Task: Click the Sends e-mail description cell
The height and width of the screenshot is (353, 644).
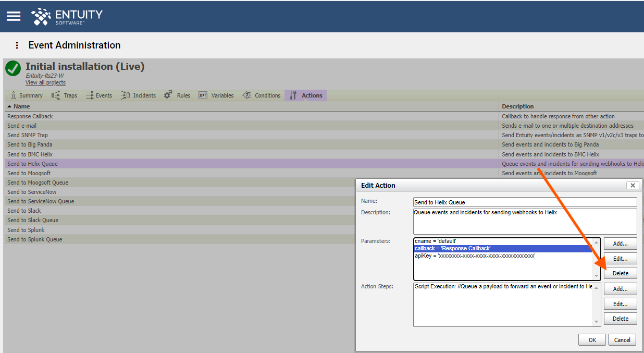Action: (572, 126)
